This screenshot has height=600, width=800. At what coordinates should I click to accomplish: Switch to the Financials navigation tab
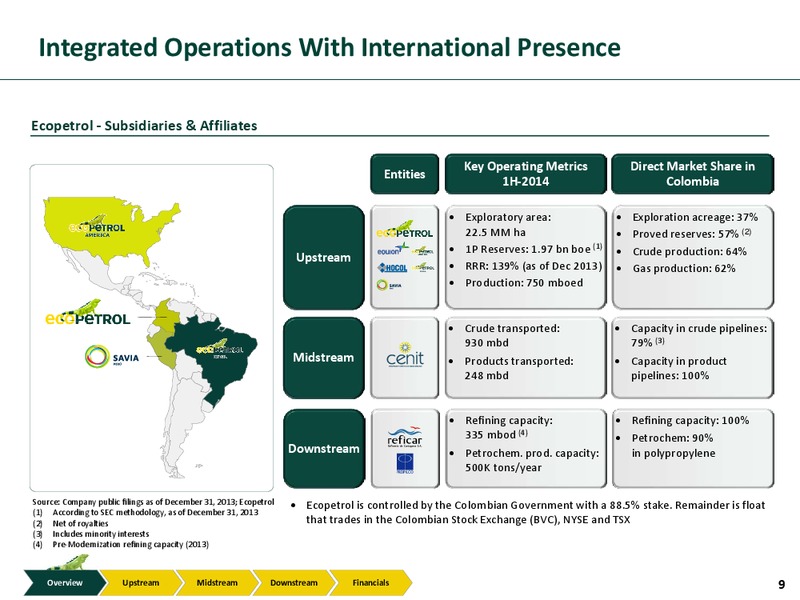click(x=371, y=583)
